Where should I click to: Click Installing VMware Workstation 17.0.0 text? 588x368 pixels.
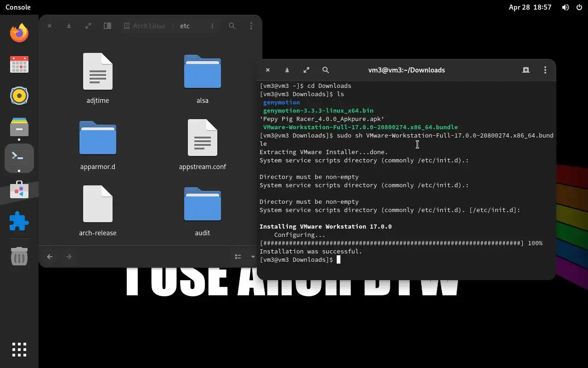326,226
